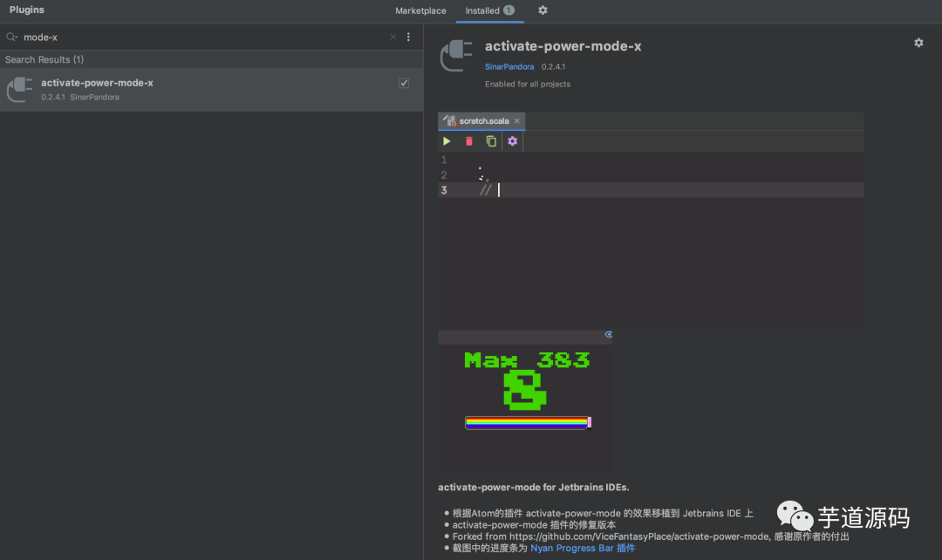Click the mode-x plugin search field
The height and width of the screenshot is (560, 942).
(204, 38)
